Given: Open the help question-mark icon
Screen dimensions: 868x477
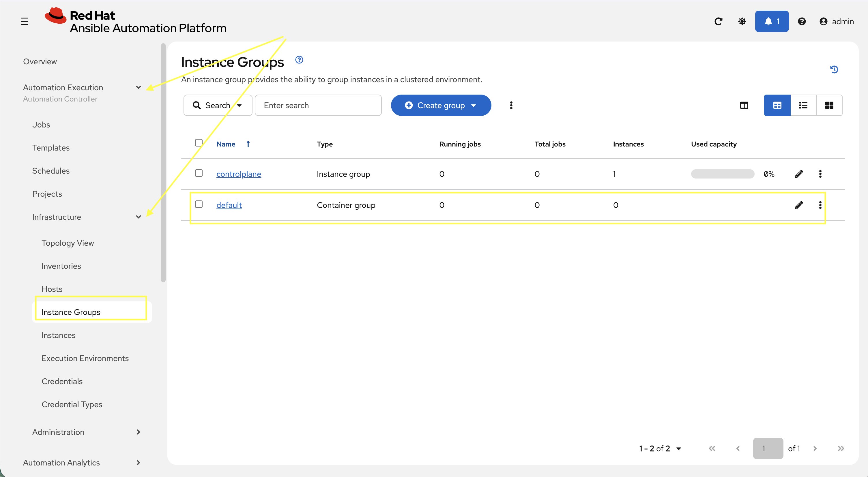Looking at the screenshot, I should 802,21.
